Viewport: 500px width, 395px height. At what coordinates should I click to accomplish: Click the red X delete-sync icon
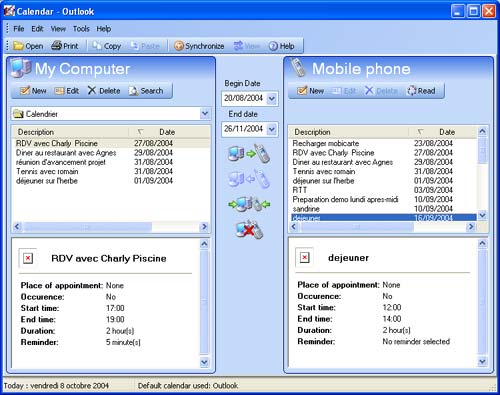point(249,229)
